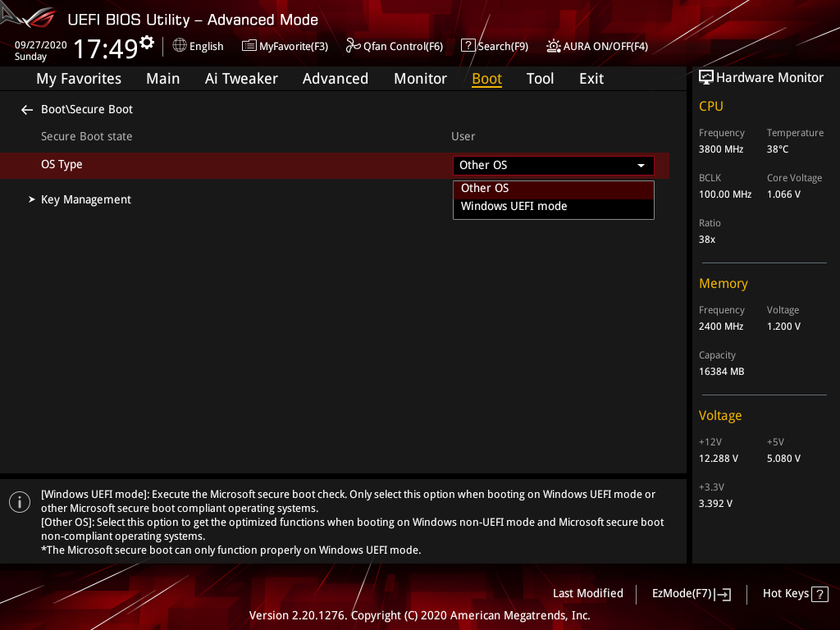The height and width of the screenshot is (630, 840).
Task: Click the OS Type row label
Action: (62, 164)
